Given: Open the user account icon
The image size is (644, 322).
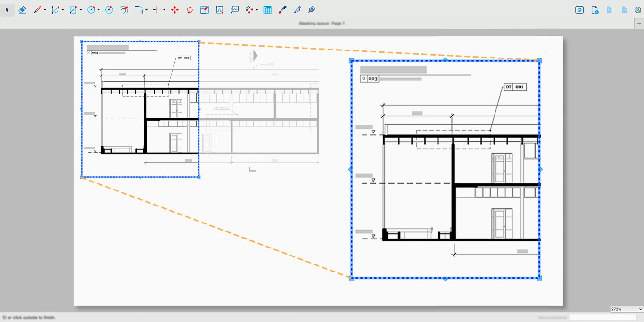Looking at the screenshot, I should click(637, 10).
